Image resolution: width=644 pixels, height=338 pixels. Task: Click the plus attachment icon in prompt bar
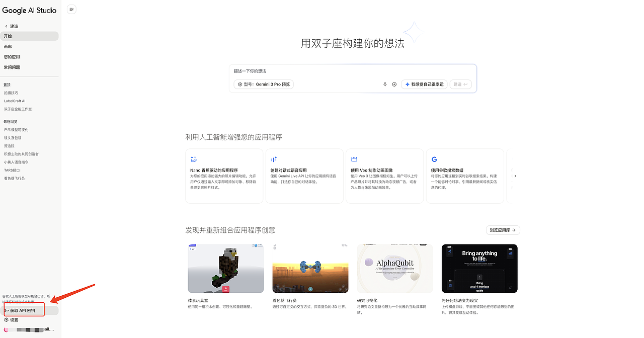pos(393,84)
